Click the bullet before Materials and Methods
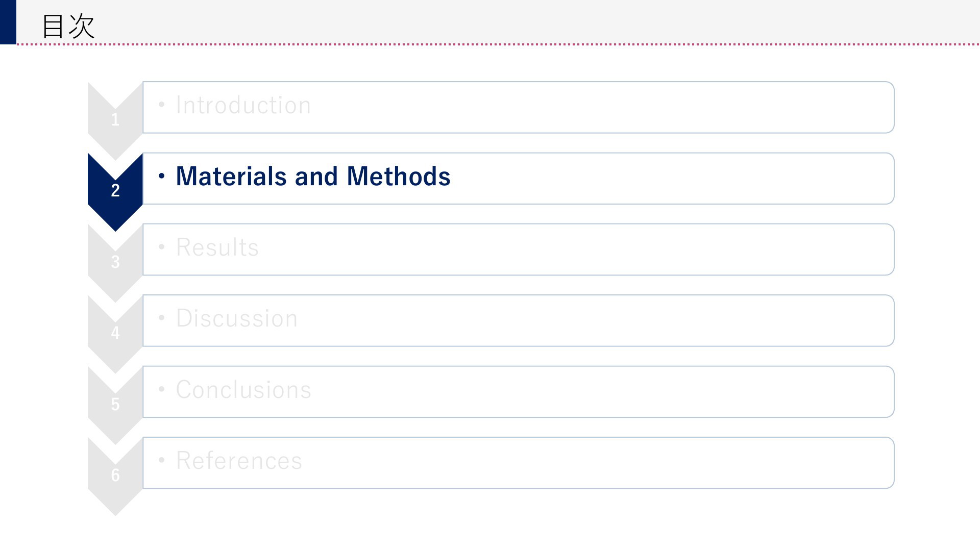This screenshot has height=551, width=980. click(x=162, y=177)
